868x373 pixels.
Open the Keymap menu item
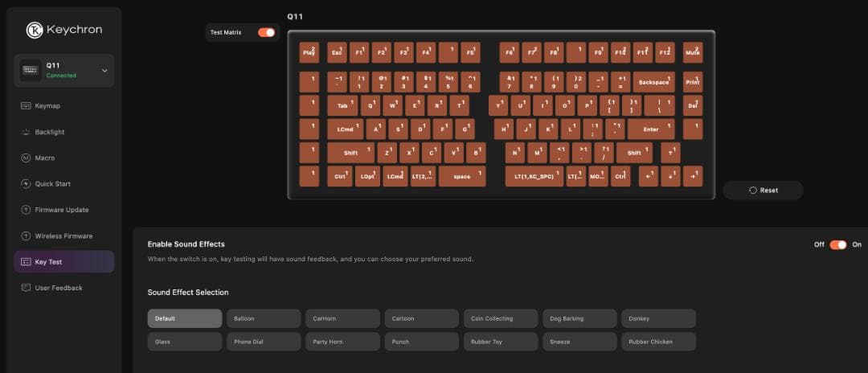(x=64, y=105)
